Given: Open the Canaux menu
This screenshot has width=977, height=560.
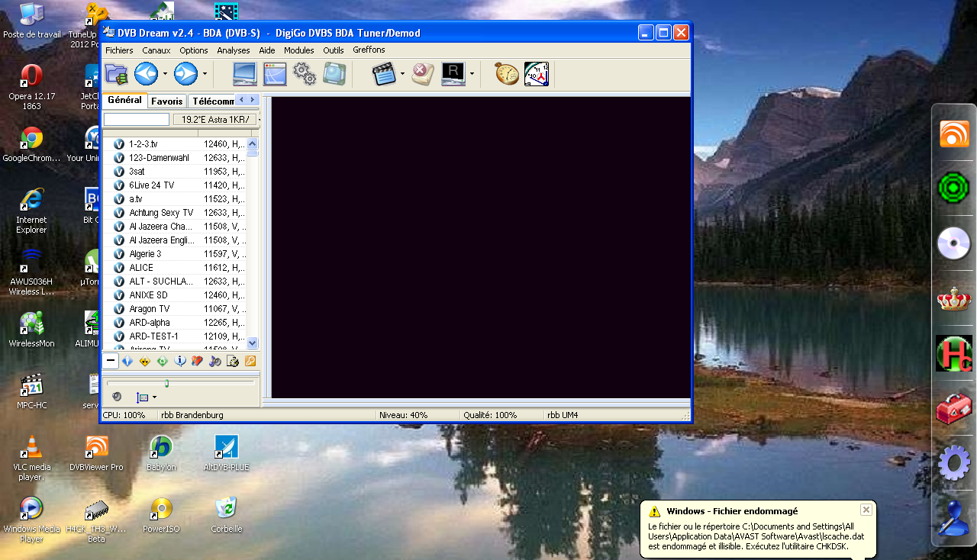Looking at the screenshot, I should tap(156, 50).
